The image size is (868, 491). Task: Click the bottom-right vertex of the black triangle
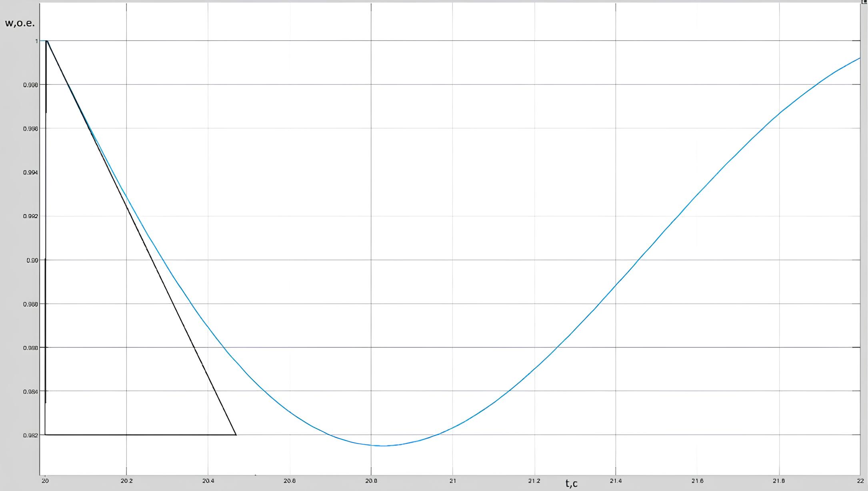236,435
